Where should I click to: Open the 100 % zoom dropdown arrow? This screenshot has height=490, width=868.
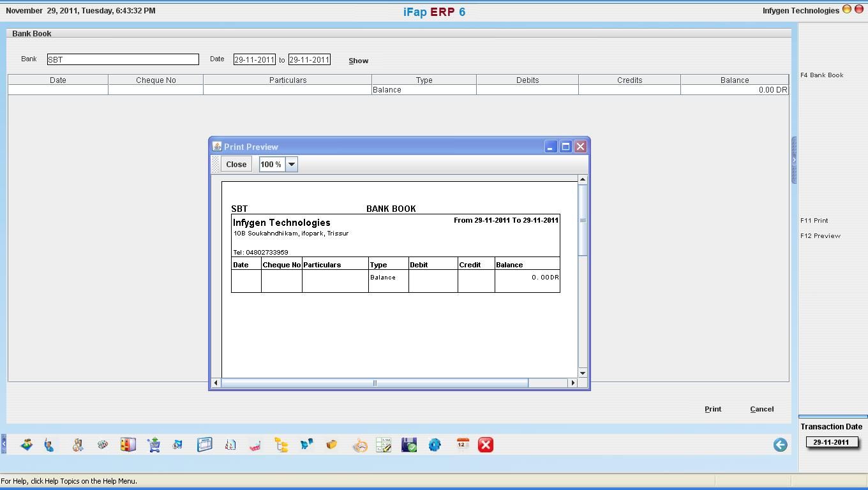point(291,164)
